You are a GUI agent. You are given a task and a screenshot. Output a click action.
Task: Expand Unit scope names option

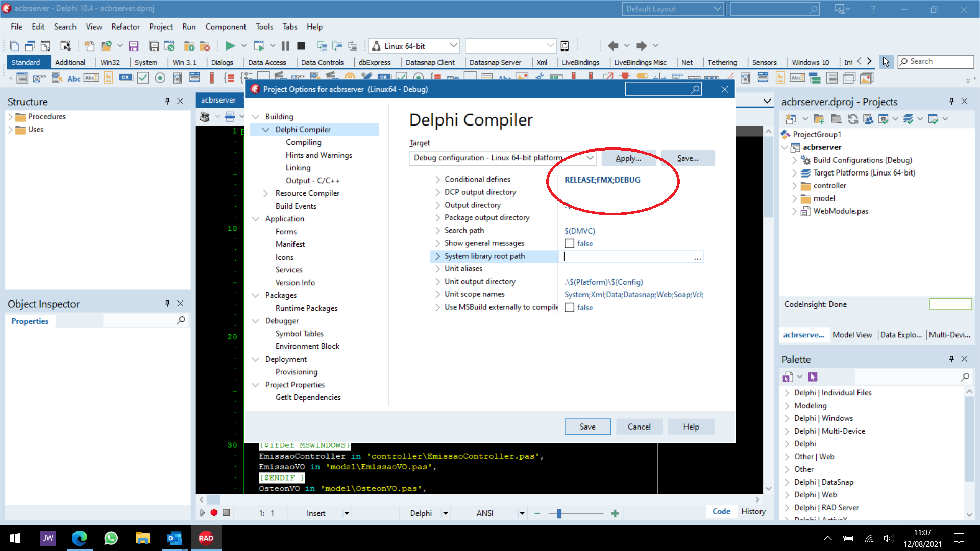click(x=438, y=294)
